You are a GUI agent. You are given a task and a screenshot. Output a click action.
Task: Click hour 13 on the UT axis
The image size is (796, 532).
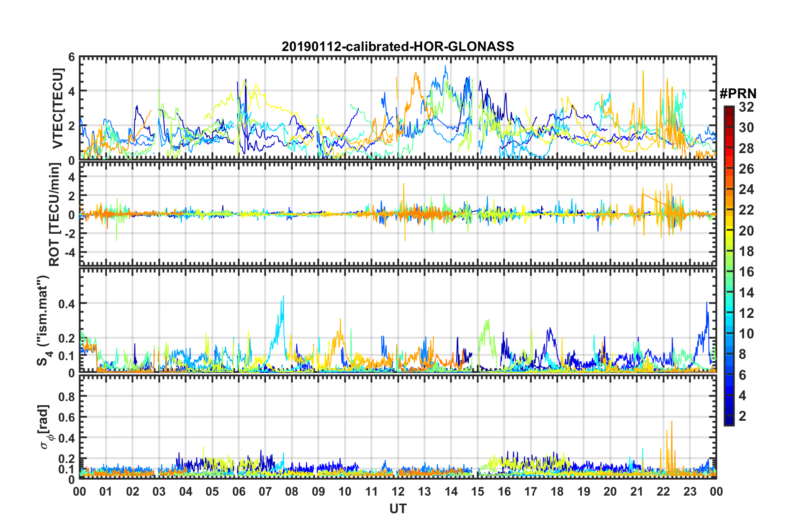[x=424, y=491]
